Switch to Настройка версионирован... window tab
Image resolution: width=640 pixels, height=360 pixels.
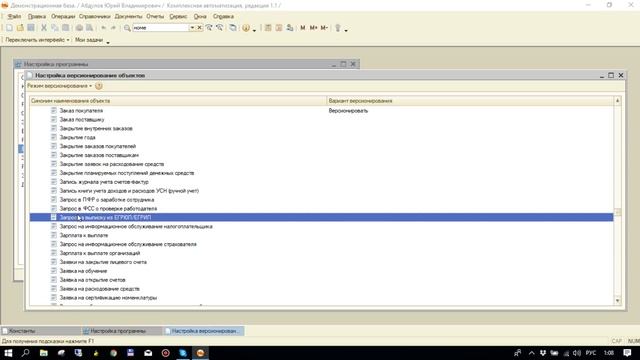pyautogui.click(x=204, y=331)
